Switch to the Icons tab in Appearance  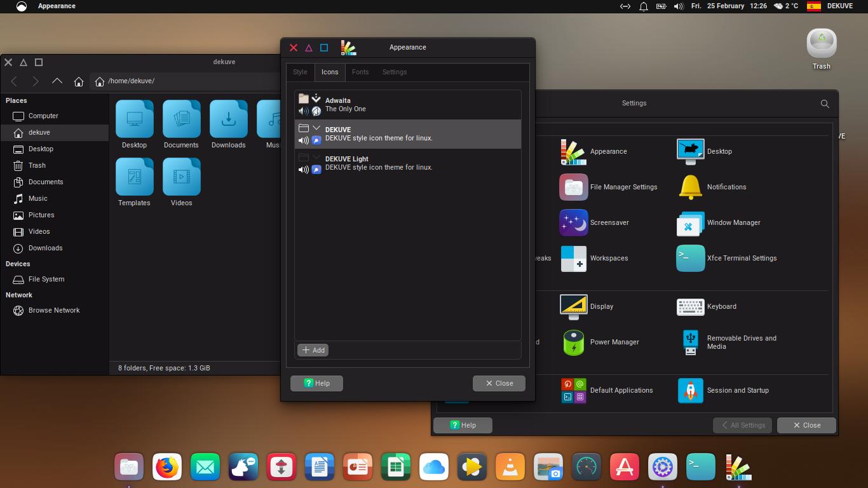pos(330,72)
